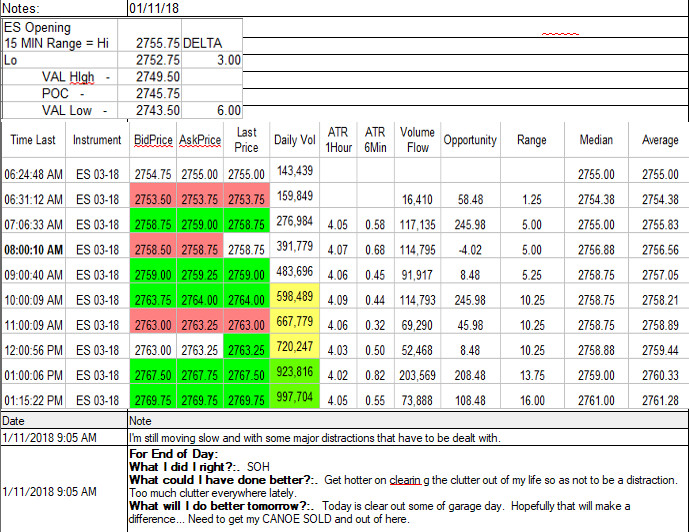Click the Last Price column header
Screen dimensions: 689x532
(x=247, y=140)
